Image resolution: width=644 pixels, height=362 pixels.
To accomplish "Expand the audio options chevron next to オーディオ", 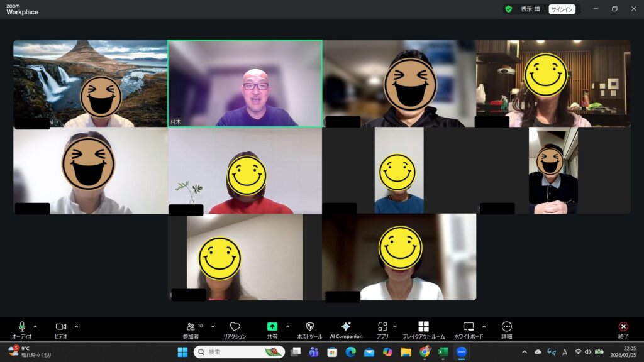I will coord(35,326).
